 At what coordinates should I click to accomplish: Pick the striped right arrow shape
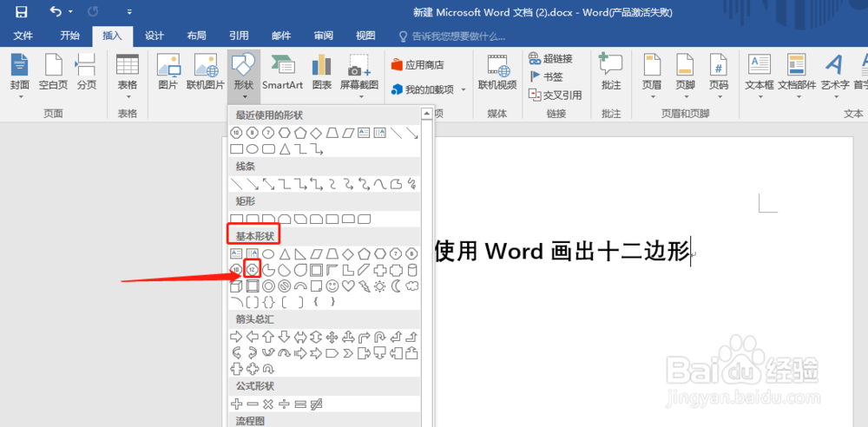coord(300,352)
